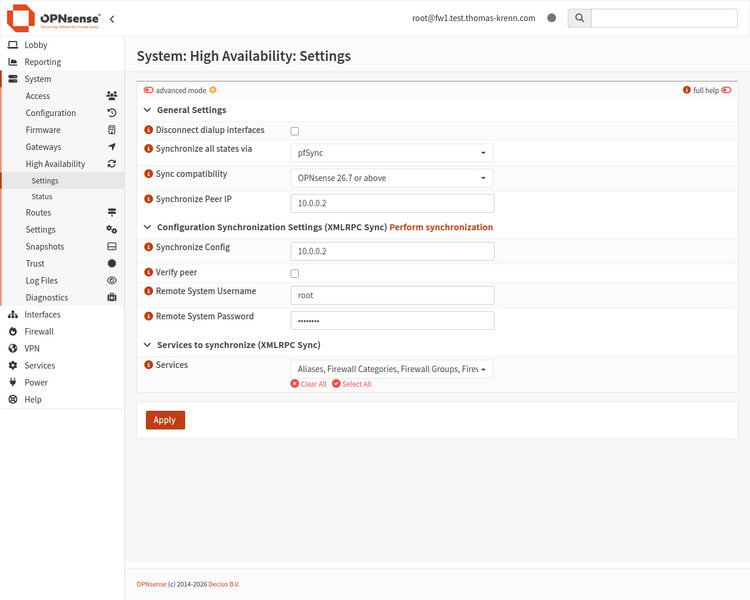Open the Services multi-select dropdown
The height and width of the screenshot is (600, 750).
coord(392,369)
